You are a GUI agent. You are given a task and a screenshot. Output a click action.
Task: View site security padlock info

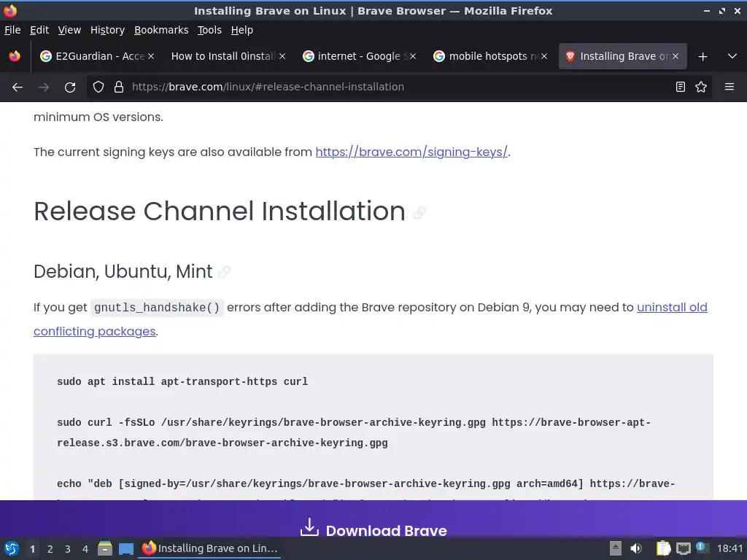point(119,87)
